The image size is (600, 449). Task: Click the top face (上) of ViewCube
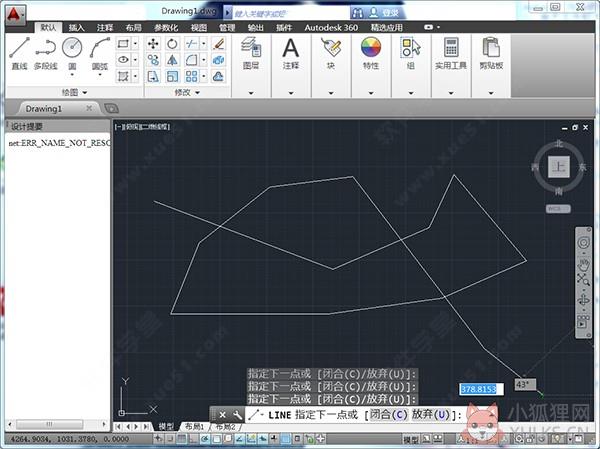pyautogui.click(x=559, y=167)
